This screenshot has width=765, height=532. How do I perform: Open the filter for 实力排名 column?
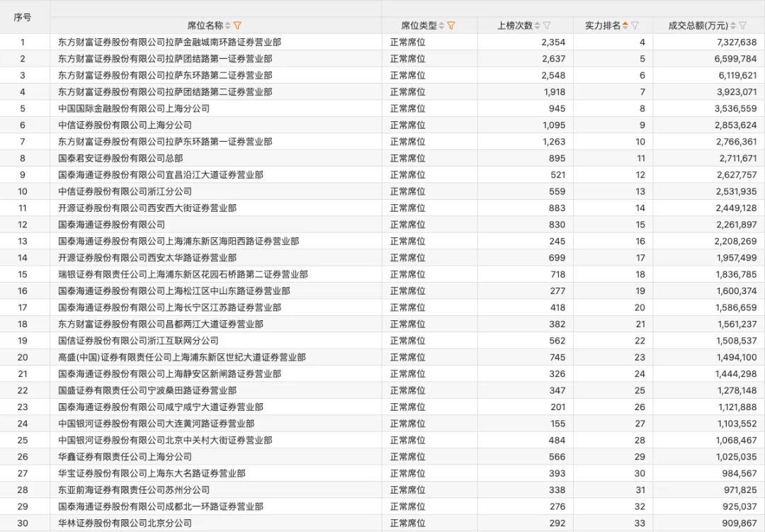point(635,26)
